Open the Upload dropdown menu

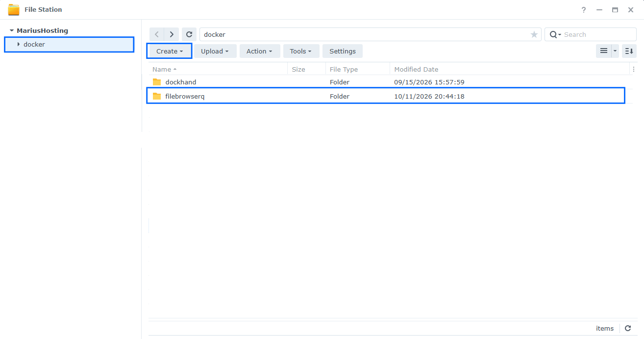[x=215, y=51]
